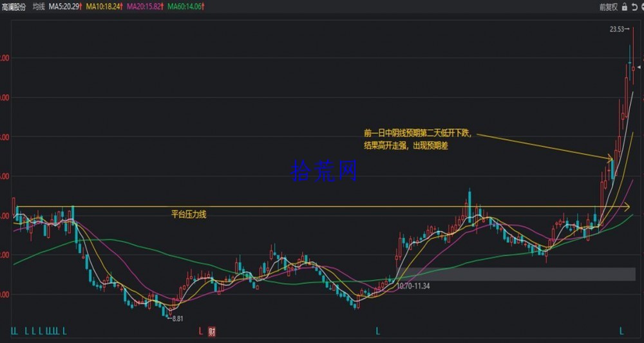Click the MA5:20.29 moving average label

click(65, 6)
